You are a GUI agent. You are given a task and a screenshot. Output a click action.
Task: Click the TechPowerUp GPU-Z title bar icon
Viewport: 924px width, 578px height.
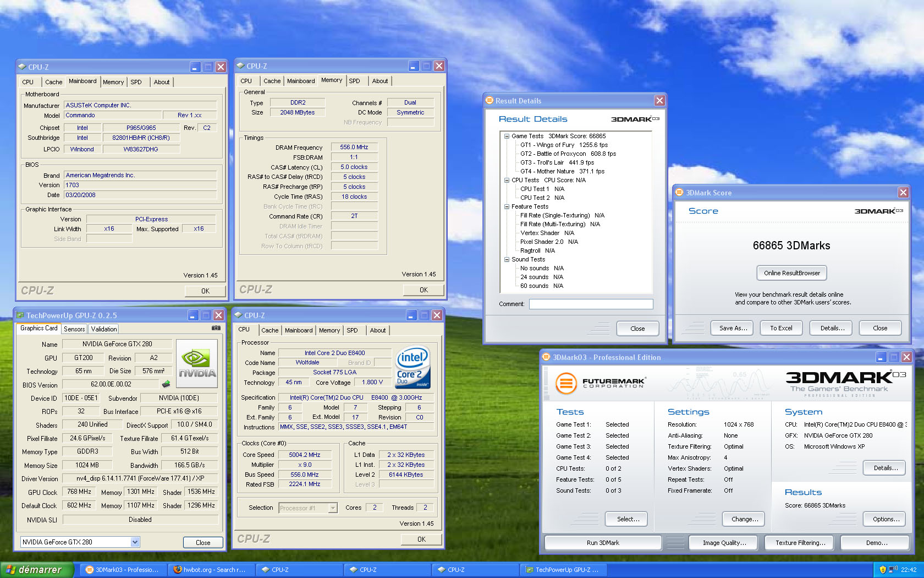click(20, 315)
